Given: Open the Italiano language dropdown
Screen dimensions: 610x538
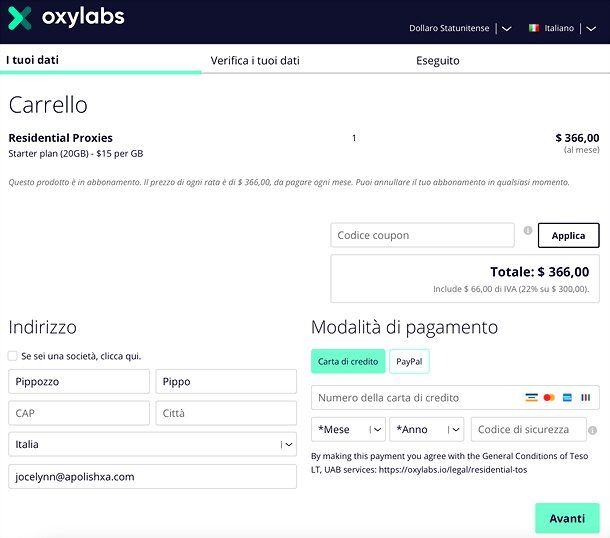Looking at the screenshot, I should point(562,28).
